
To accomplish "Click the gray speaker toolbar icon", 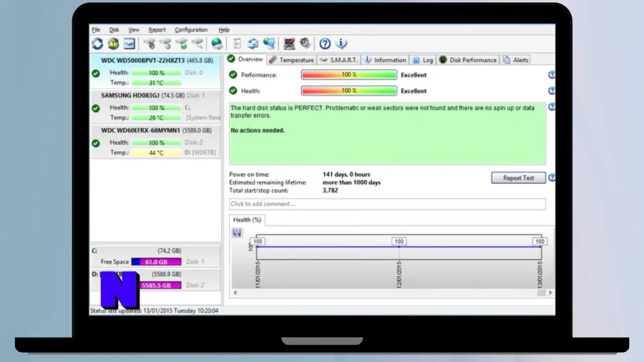I will coord(305,43).
